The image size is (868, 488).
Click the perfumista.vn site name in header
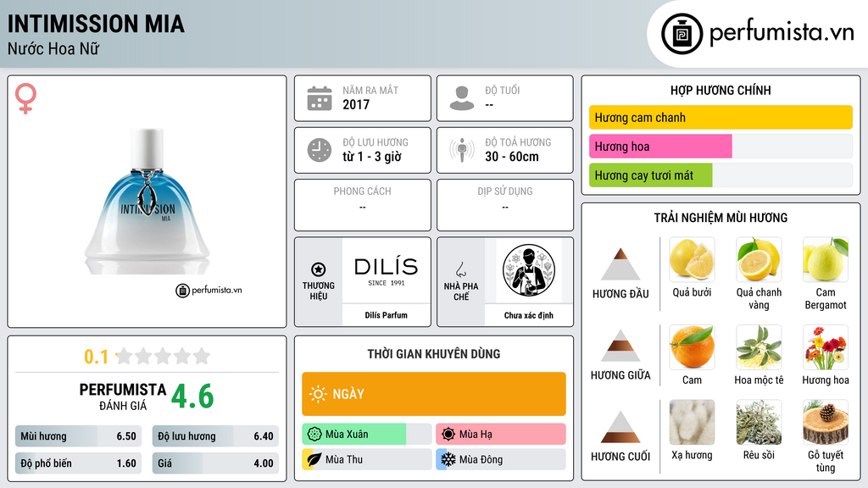pos(782,32)
